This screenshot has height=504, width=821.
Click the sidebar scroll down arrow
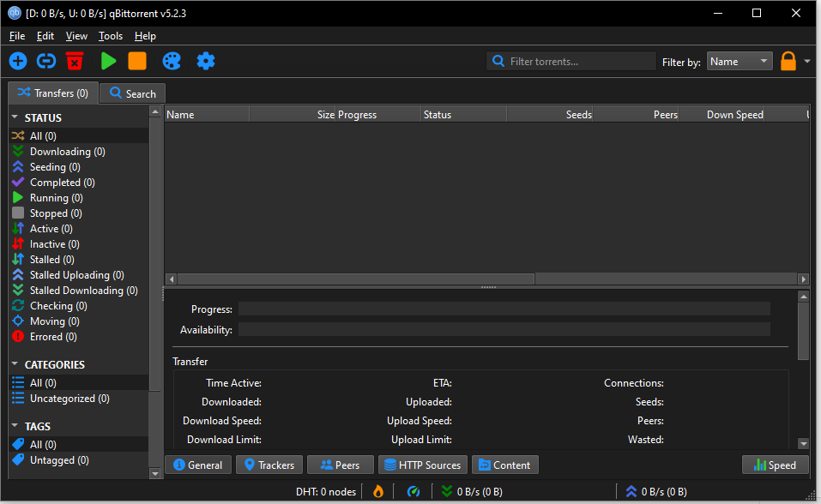pos(154,474)
